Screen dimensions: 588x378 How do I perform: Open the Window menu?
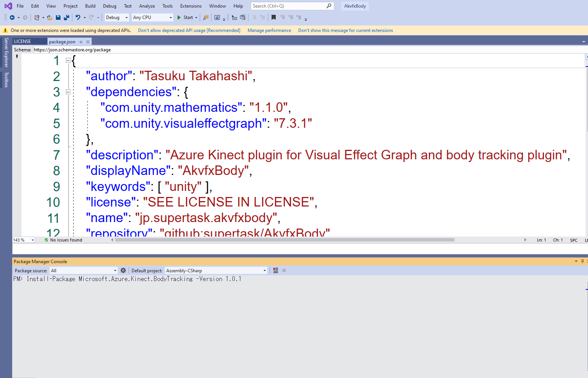click(x=218, y=6)
